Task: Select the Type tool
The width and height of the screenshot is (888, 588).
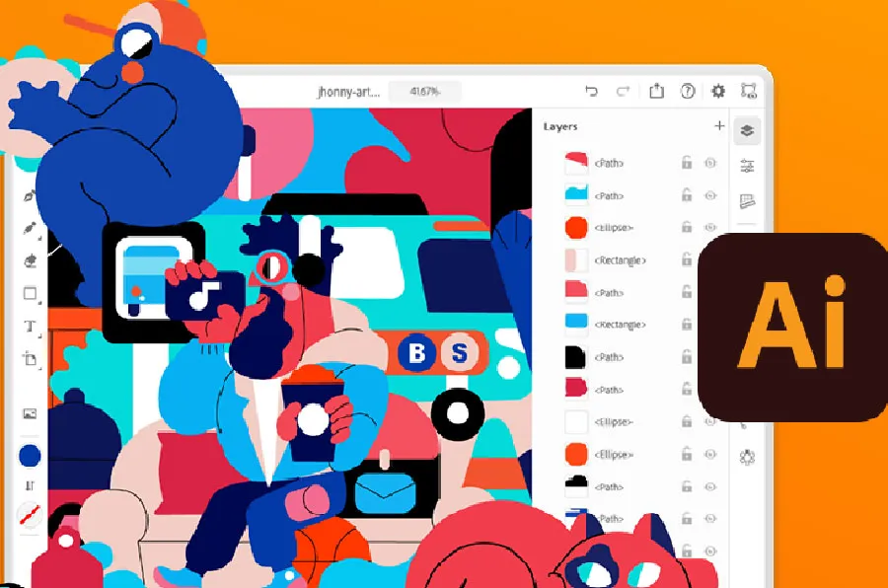Action: 30,327
